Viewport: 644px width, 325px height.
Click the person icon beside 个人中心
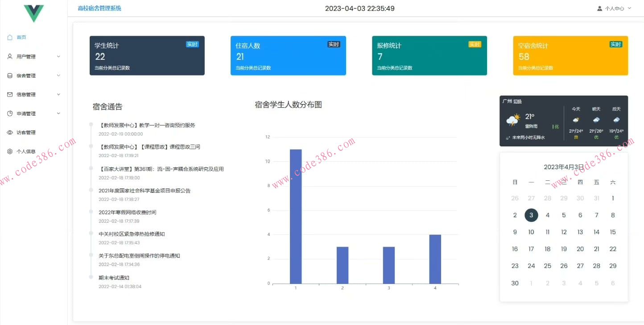(x=599, y=8)
